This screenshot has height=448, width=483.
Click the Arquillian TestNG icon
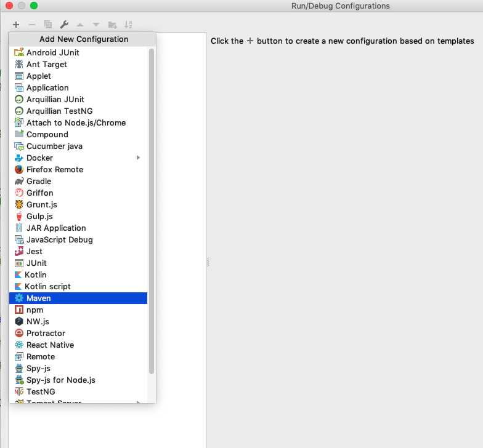click(19, 111)
